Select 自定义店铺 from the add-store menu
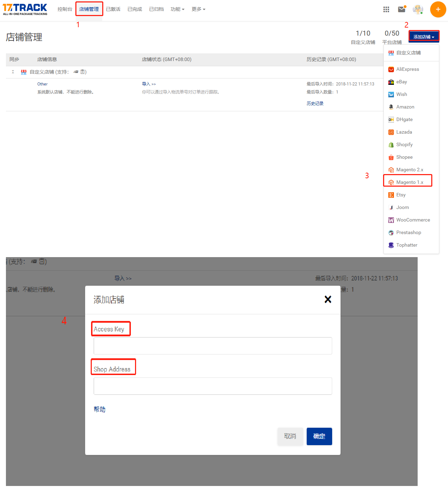 click(411, 53)
